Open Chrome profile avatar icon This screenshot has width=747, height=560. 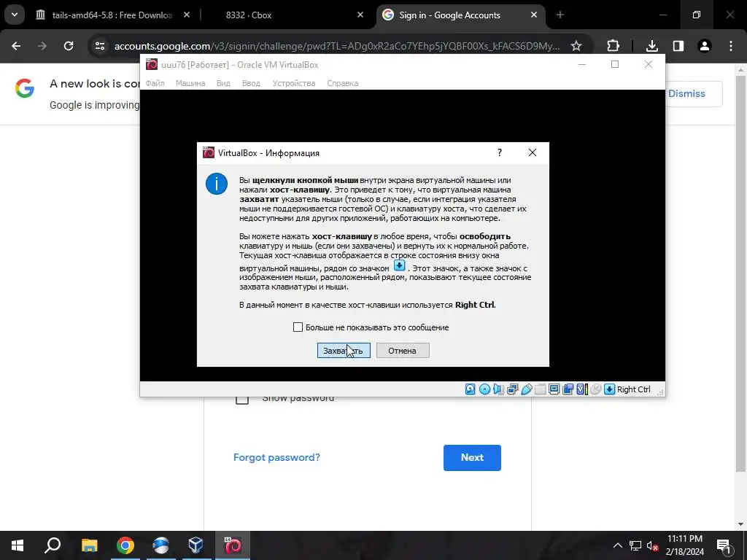point(704,46)
